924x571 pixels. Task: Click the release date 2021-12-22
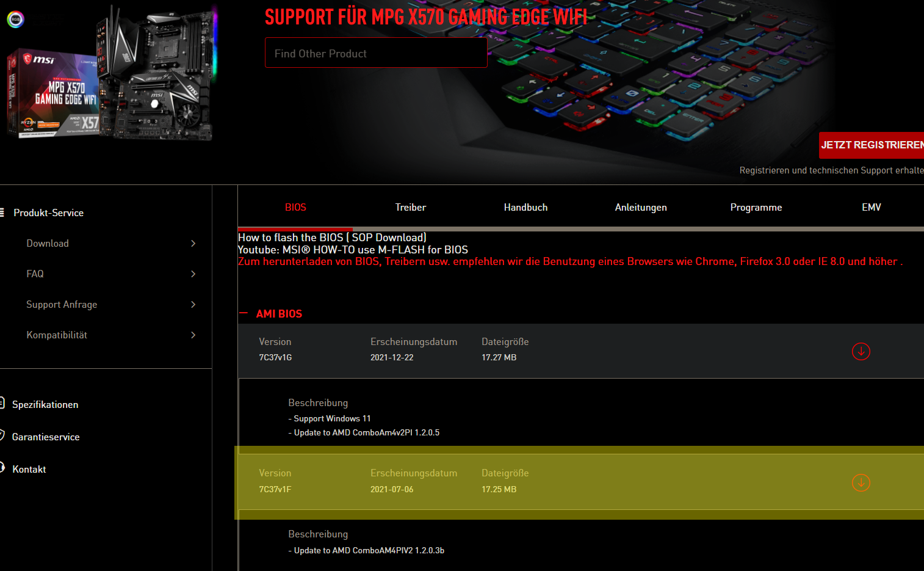click(x=392, y=357)
